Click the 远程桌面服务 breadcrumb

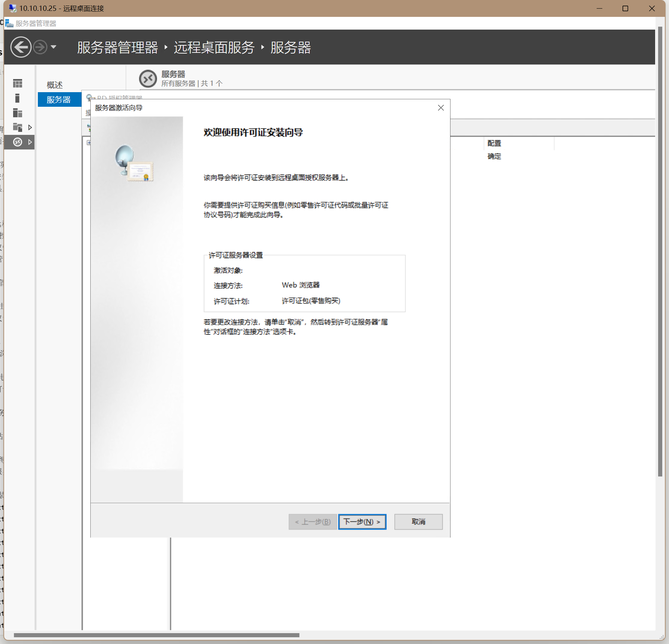click(214, 48)
